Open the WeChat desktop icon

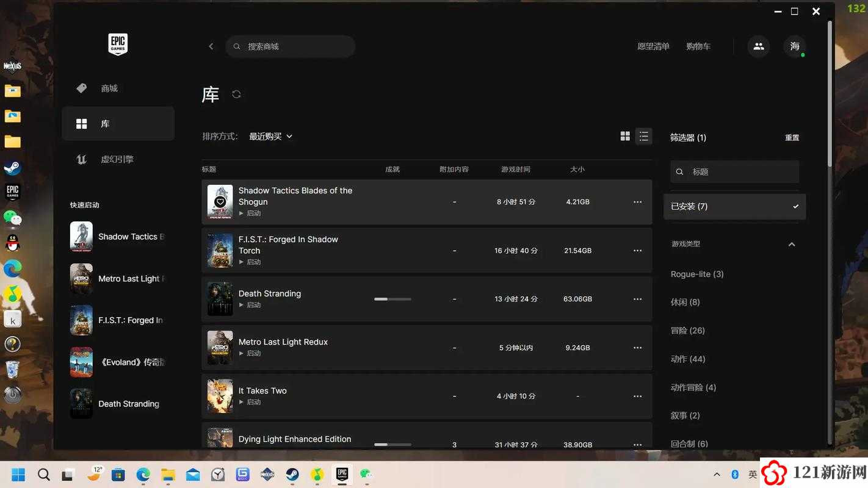pos(12,218)
